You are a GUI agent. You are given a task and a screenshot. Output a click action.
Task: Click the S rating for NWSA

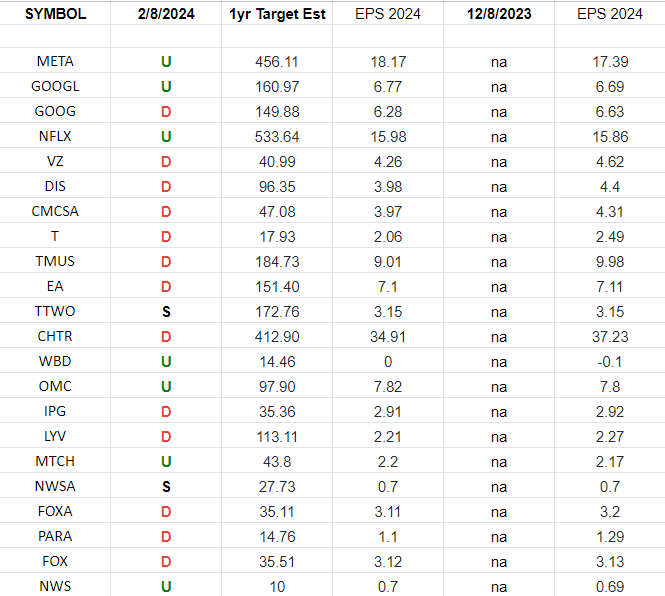point(166,487)
